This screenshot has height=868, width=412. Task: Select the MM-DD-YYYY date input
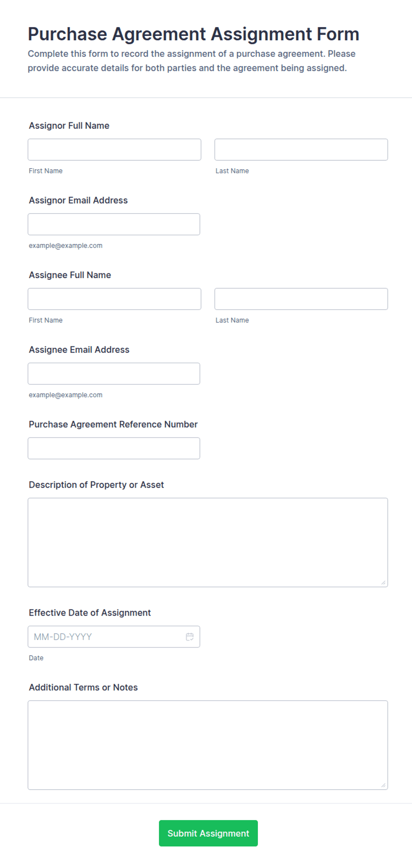(x=114, y=636)
